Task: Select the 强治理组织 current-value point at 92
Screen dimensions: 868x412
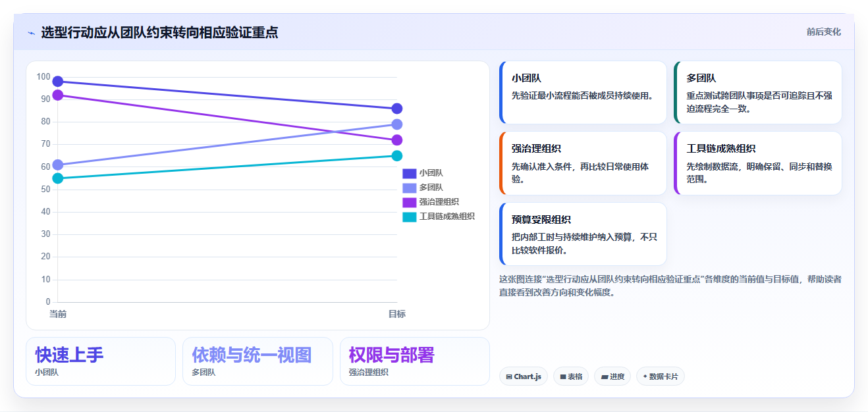Action: (x=58, y=95)
